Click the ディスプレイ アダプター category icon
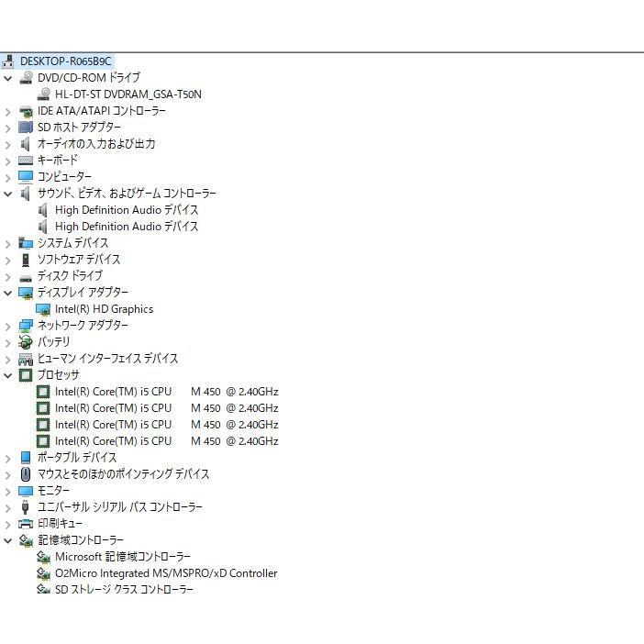Image resolution: width=644 pixels, height=644 pixels. tap(26, 293)
